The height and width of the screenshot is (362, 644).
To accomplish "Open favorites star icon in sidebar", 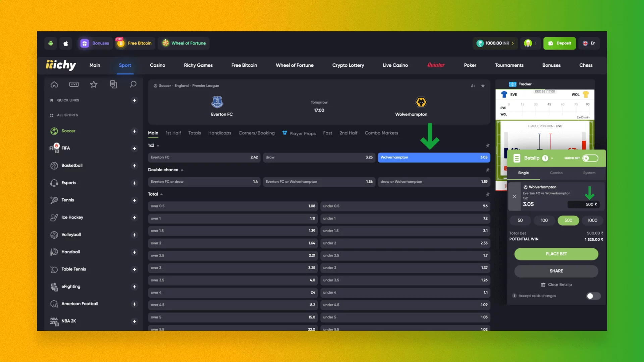I will tap(94, 84).
